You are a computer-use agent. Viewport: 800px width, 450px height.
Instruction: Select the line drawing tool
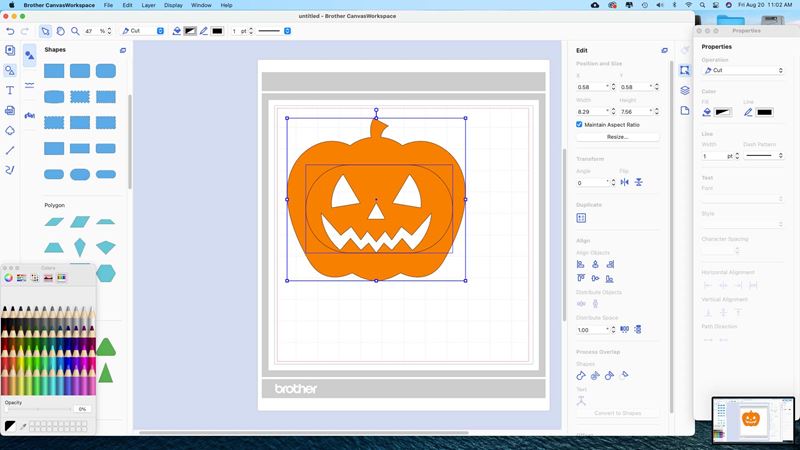click(10, 150)
